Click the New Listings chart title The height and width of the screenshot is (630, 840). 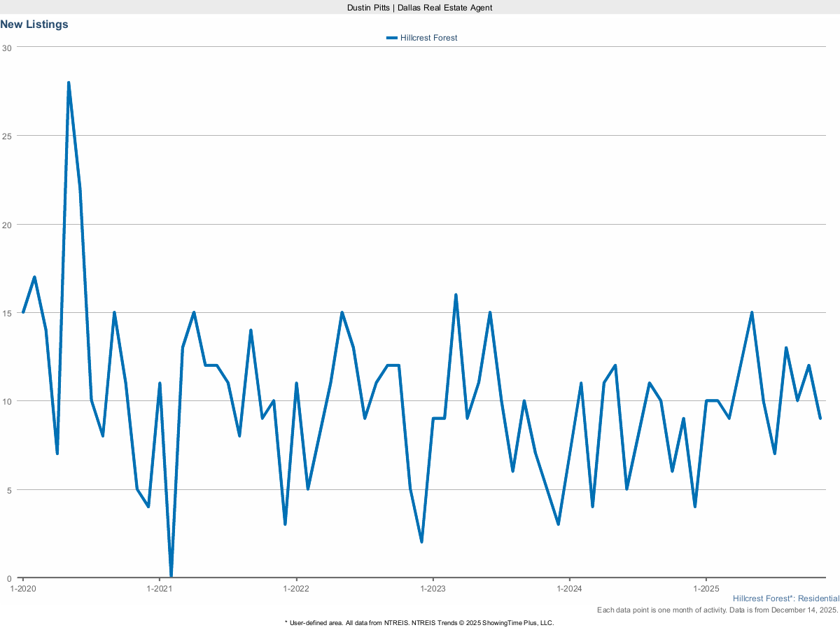(x=34, y=24)
